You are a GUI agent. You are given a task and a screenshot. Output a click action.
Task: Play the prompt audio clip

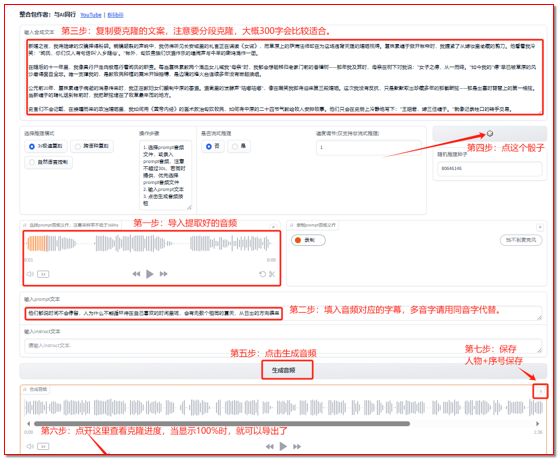[150, 274]
